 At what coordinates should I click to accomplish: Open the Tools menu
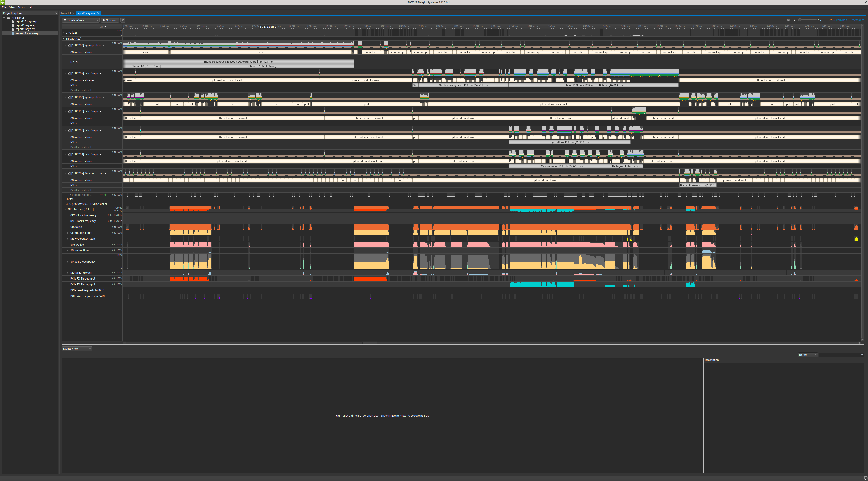21,7
